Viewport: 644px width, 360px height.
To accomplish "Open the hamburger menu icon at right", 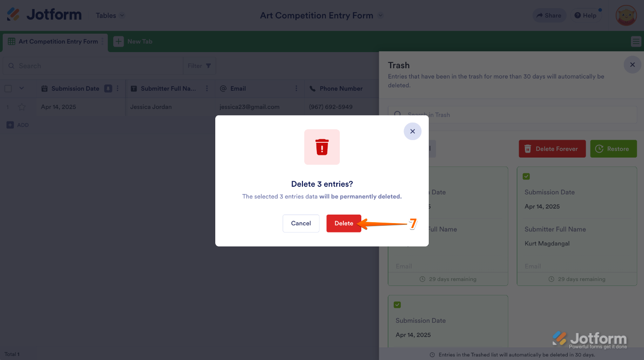I will tap(636, 42).
